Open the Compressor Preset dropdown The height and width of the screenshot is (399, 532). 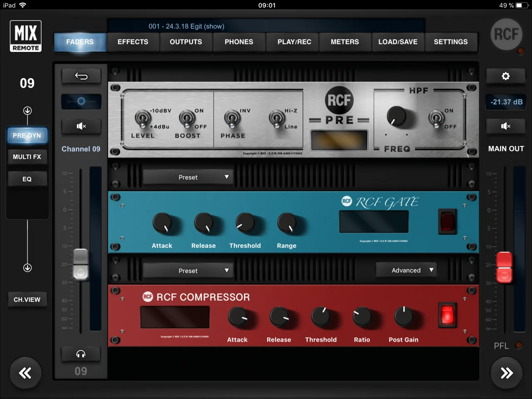(x=188, y=271)
